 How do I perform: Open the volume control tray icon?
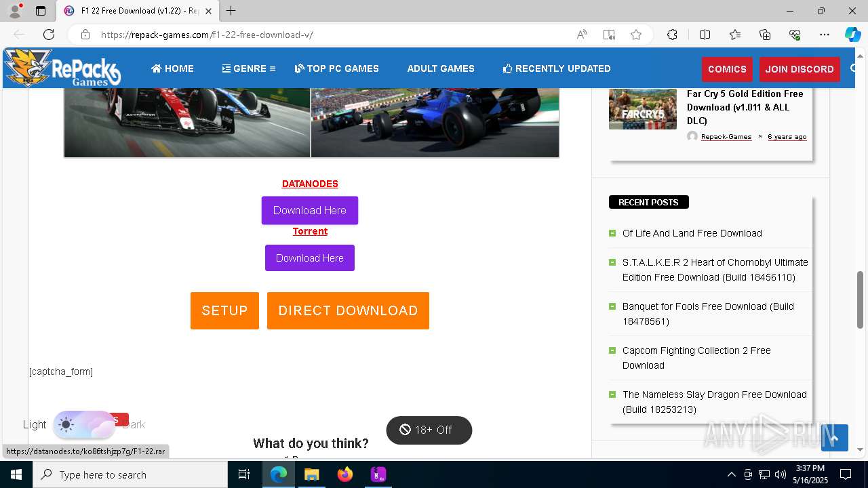[x=781, y=474]
